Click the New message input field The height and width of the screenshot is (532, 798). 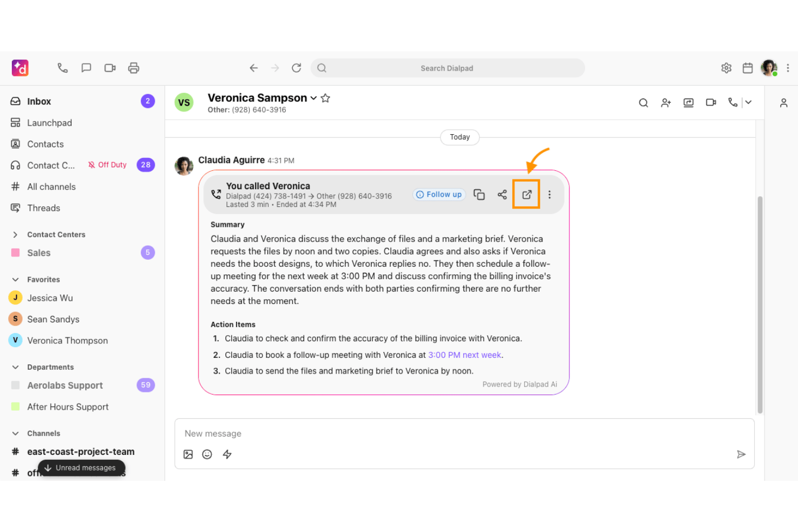pos(464,433)
